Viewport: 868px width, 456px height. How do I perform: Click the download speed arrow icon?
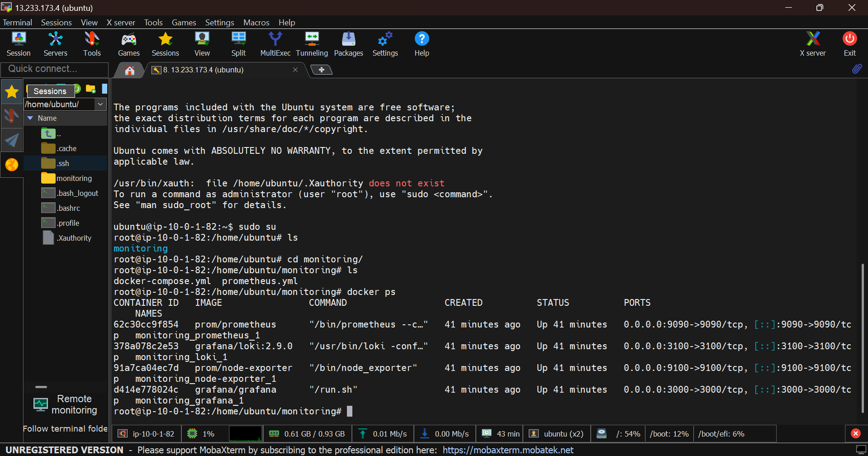[x=425, y=433]
